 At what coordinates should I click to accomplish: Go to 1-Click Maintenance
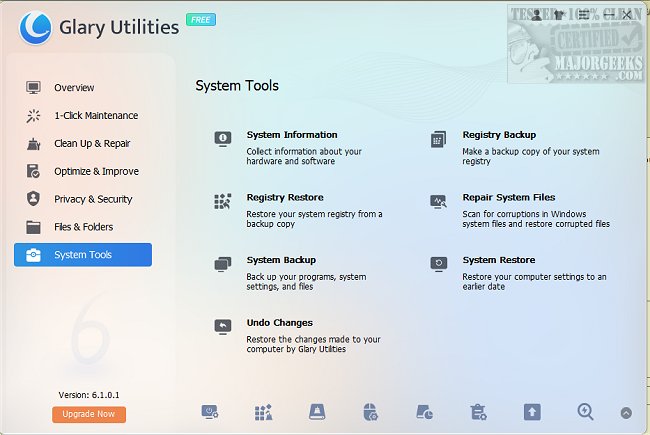click(x=82, y=115)
